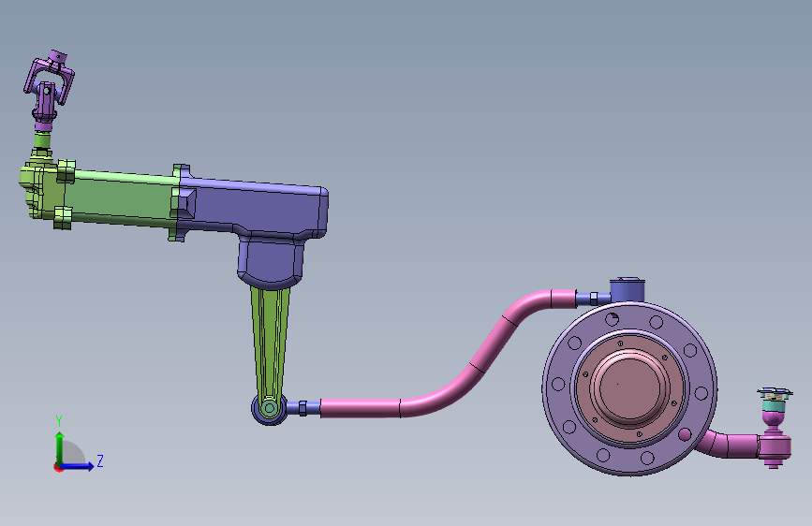
Task: Select the blue cylinder on top of the hub
Action: [x=627, y=290]
